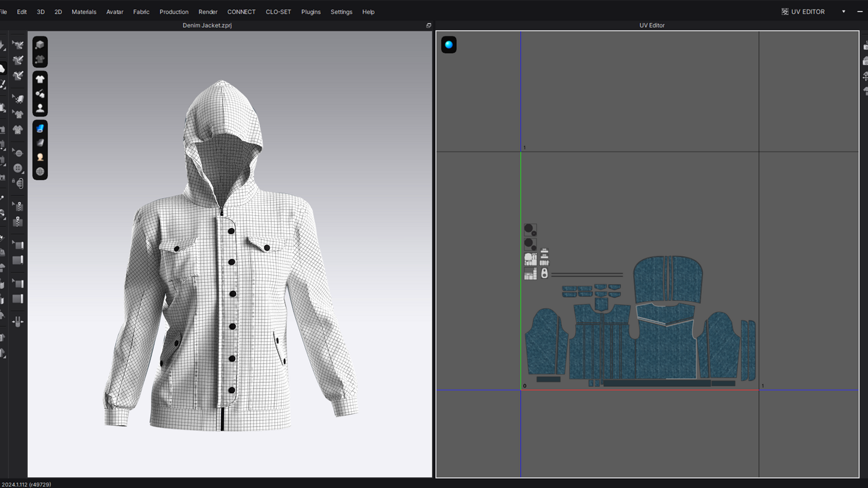Click the 3D environment cube display icon
The width and height of the screenshot is (868, 488).
(40, 45)
